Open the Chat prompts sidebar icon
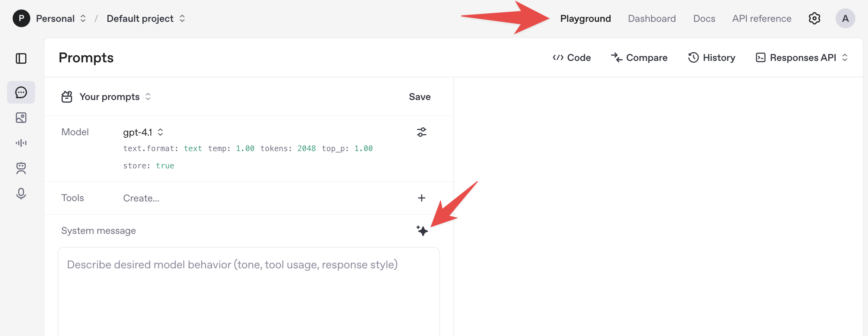The height and width of the screenshot is (336, 868). (x=21, y=92)
